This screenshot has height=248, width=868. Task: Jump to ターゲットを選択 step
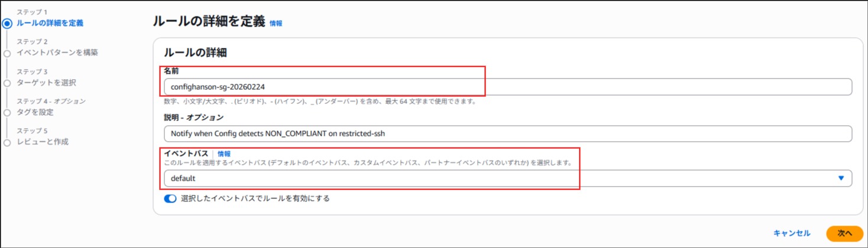(46, 83)
